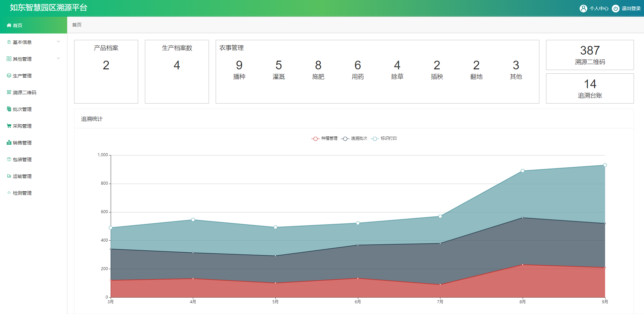Viewport: 644px width, 314px height.
Task: Expand the 其他管理 submenu chevron
Action: click(x=58, y=58)
